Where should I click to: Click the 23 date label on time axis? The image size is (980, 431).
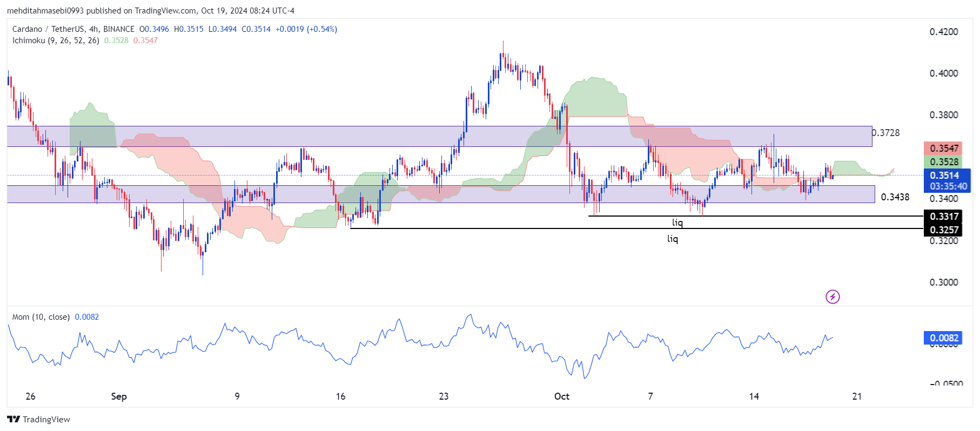[x=444, y=396]
